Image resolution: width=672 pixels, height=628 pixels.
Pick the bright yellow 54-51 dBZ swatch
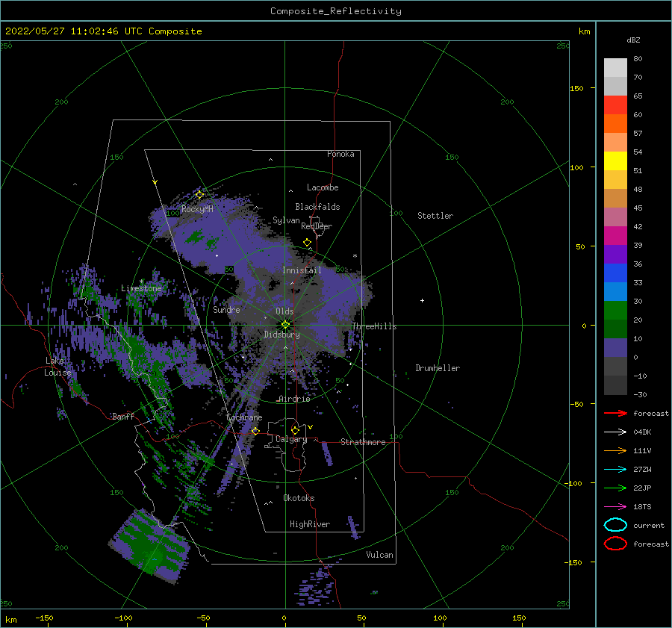(x=615, y=161)
